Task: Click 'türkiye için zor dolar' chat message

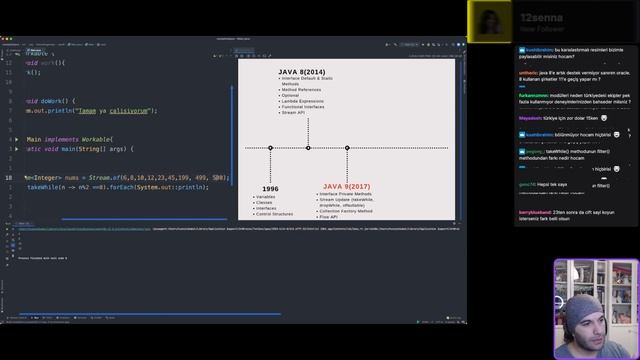Action: 563,118
